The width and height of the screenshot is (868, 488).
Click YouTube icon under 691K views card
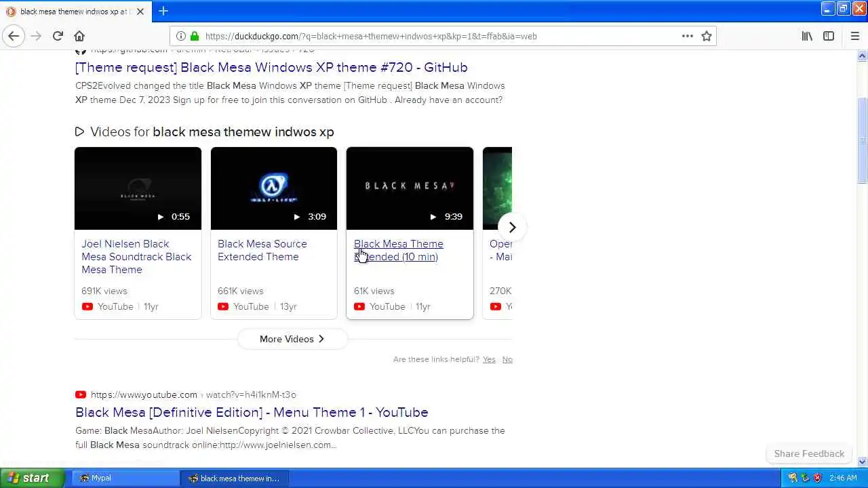pyautogui.click(x=87, y=306)
